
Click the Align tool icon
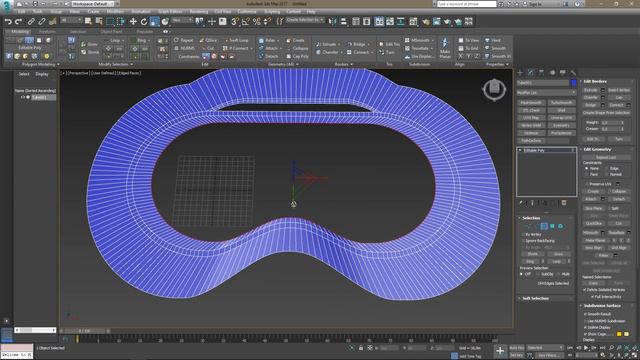pyautogui.click(x=343, y=21)
